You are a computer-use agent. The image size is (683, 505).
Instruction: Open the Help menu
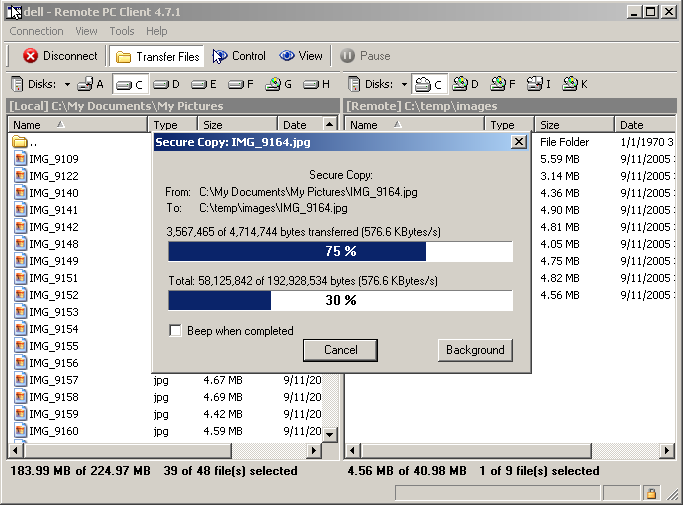[x=156, y=31]
